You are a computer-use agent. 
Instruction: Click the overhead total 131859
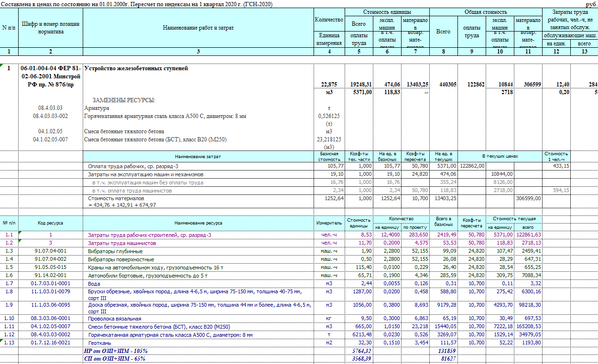click(x=447, y=351)
